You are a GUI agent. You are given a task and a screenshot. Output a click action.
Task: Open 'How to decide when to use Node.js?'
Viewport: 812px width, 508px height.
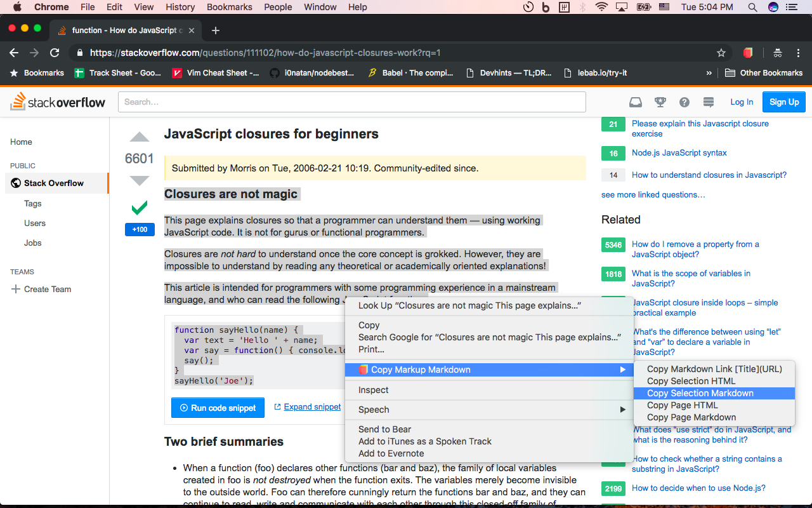(x=698, y=488)
